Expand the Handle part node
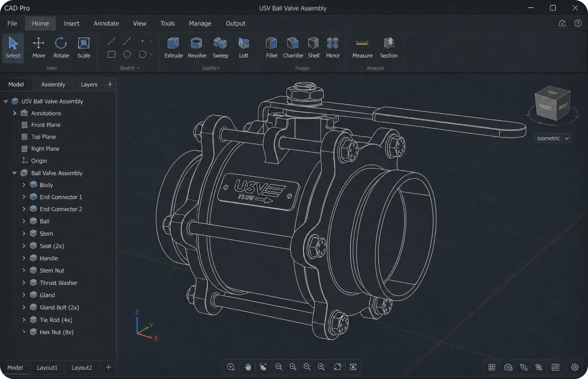The width and height of the screenshot is (588, 379). coord(24,258)
